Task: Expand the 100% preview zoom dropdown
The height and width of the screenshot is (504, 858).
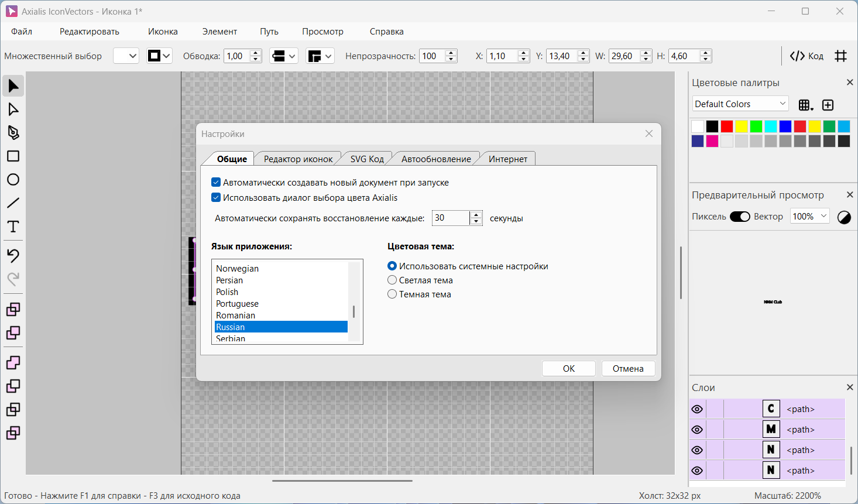Action: 809,217
